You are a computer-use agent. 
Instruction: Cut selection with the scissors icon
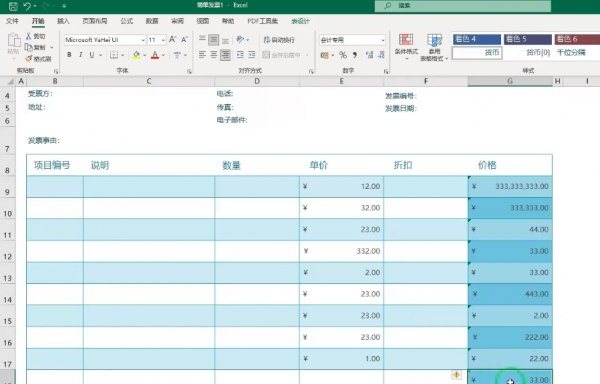click(29, 36)
